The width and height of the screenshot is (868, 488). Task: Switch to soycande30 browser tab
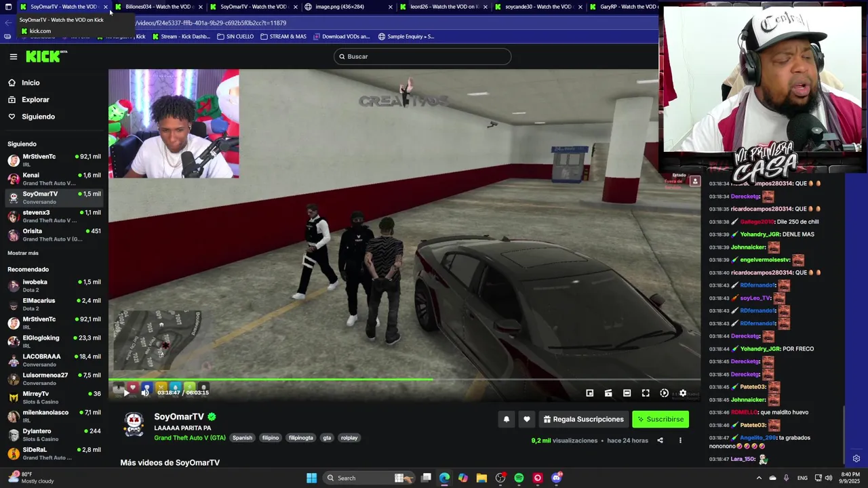click(x=537, y=7)
